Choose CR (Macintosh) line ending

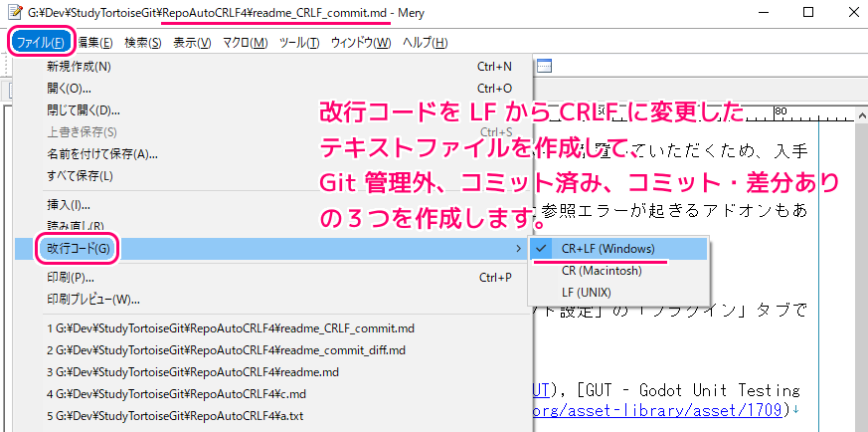point(601,270)
